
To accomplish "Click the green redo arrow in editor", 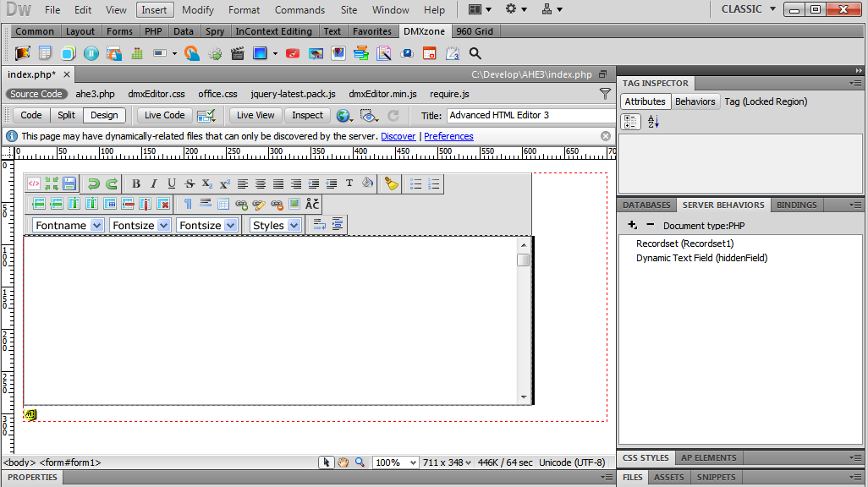I will [112, 183].
